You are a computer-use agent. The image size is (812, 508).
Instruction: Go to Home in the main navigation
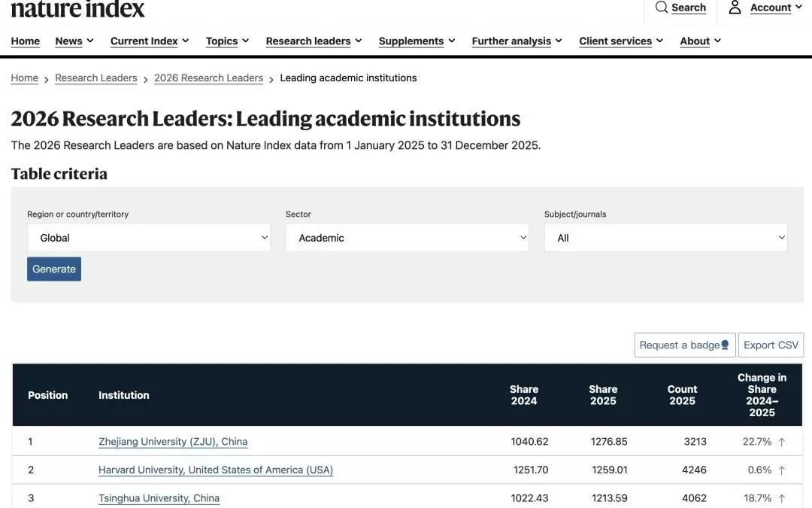point(26,41)
